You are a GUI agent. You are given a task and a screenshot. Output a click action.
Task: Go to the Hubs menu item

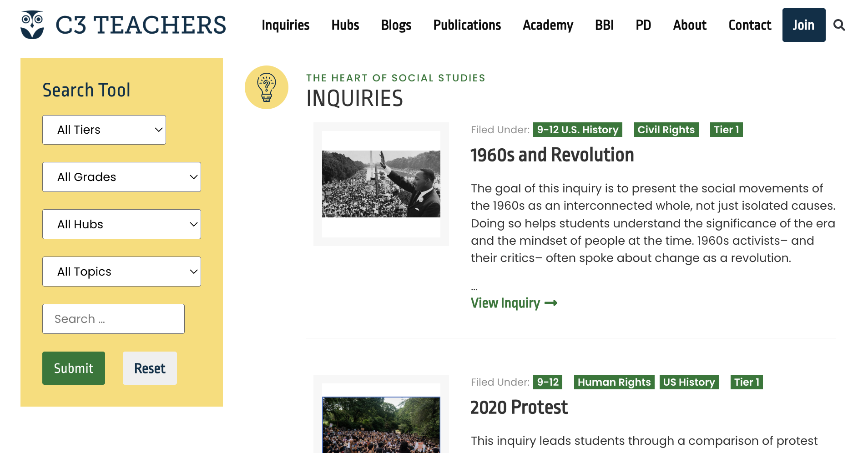tap(345, 25)
